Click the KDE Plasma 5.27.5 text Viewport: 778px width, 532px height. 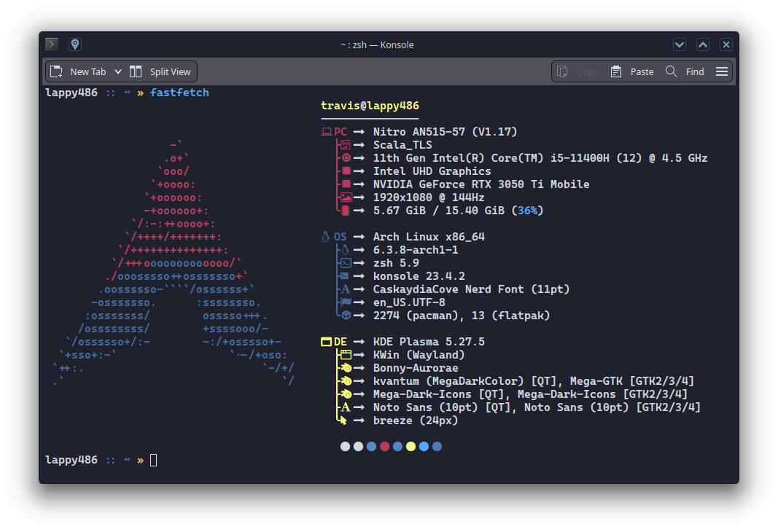tap(429, 342)
